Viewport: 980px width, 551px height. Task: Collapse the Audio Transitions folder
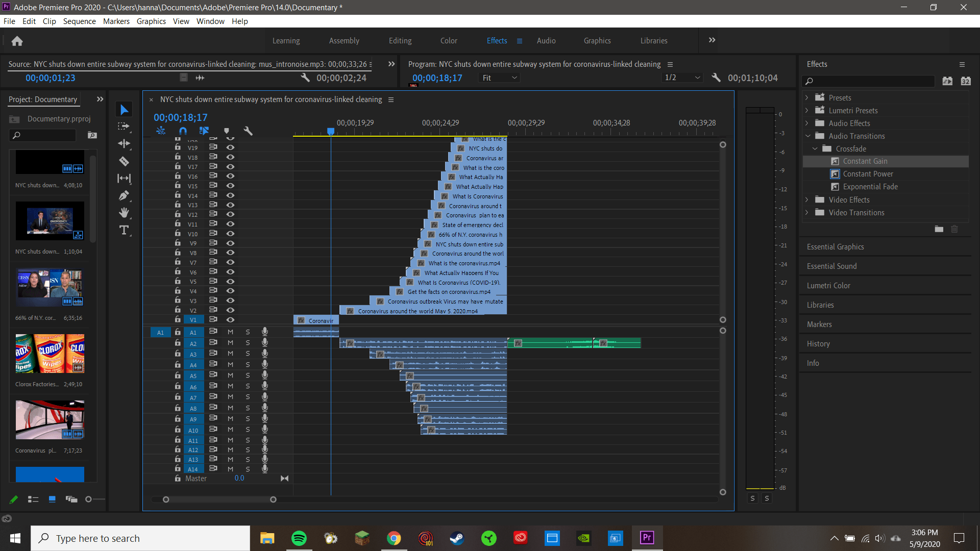tap(808, 136)
